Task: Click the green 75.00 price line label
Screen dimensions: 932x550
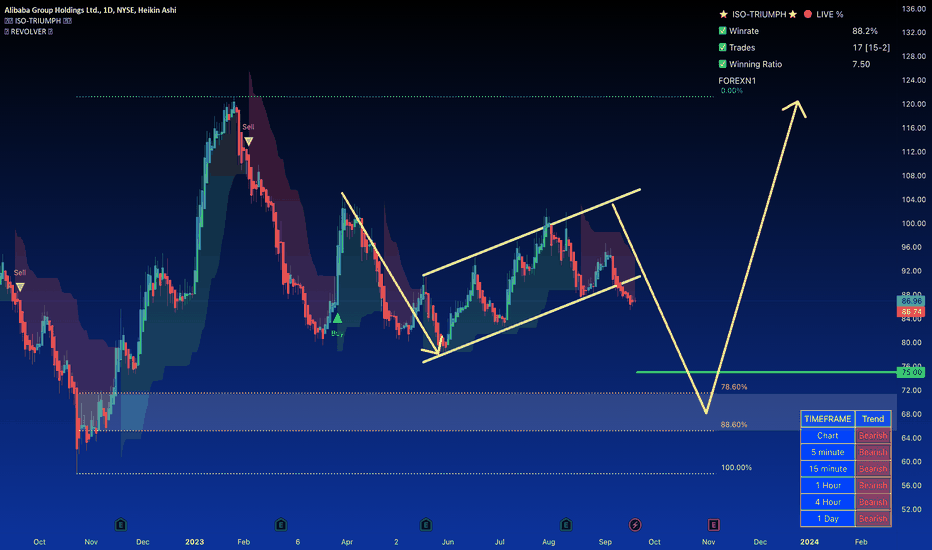Action: (911, 372)
